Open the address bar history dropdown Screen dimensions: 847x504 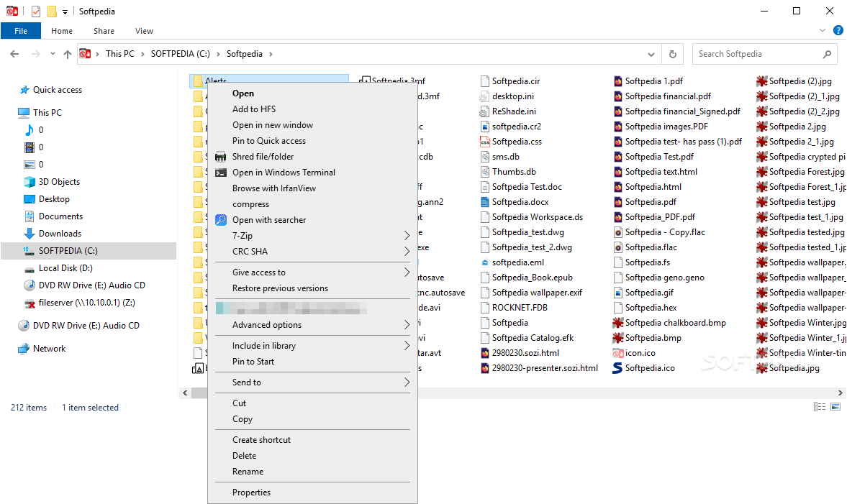pyautogui.click(x=651, y=55)
